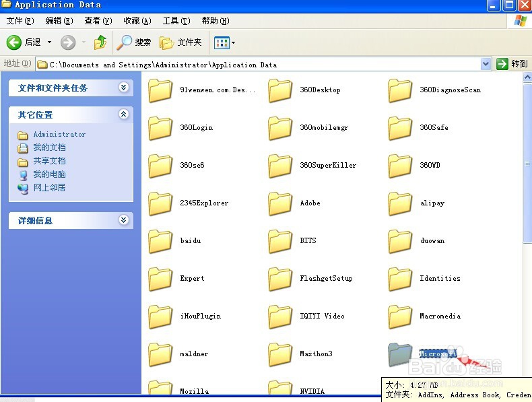Click the Mozilla folder name

pyautogui.click(x=195, y=391)
